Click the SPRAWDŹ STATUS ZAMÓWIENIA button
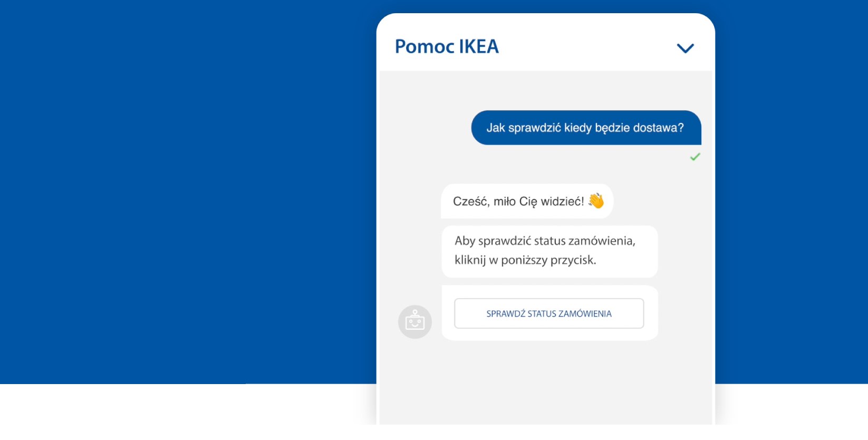 (x=549, y=313)
